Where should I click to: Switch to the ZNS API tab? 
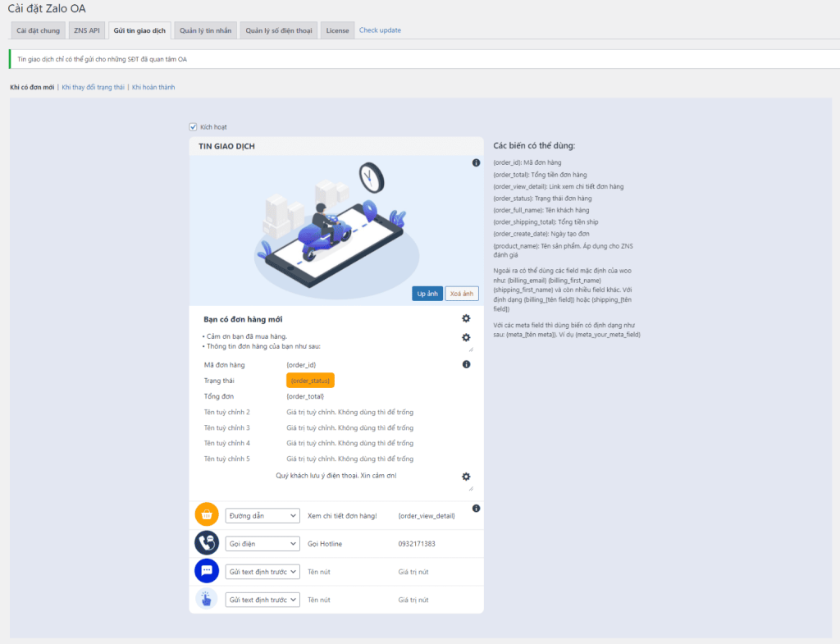coord(87,30)
